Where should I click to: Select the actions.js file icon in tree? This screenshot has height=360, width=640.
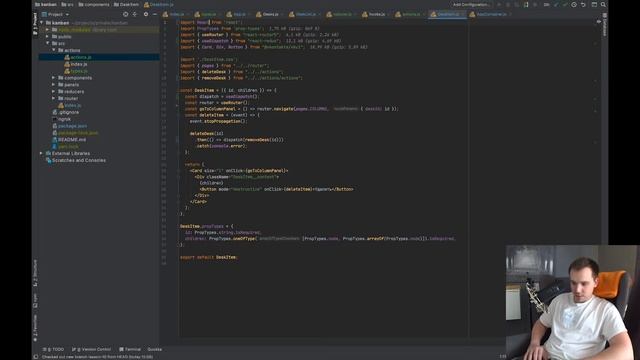67,57
